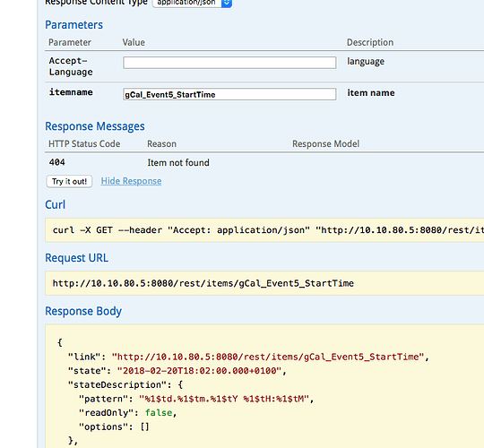Click the Curl section heading
484x448 pixels.
[x=56, y=204]
